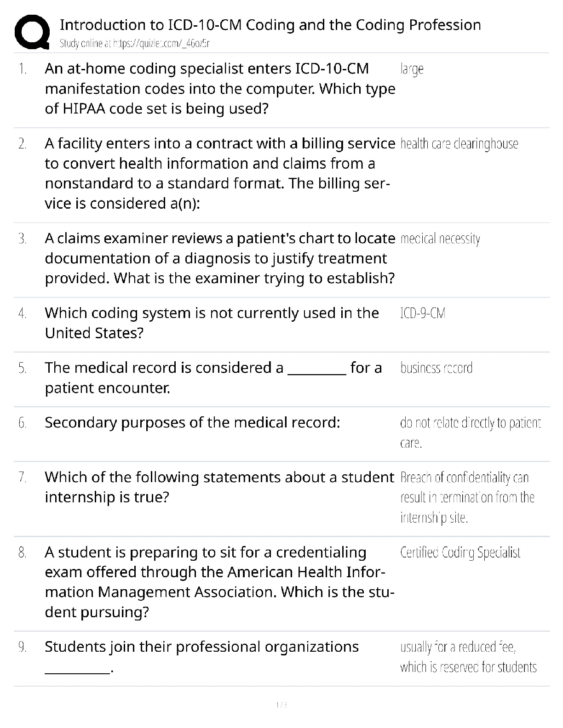
Task: Select question 1 about HIPAA code set
Action: [220, 89]
